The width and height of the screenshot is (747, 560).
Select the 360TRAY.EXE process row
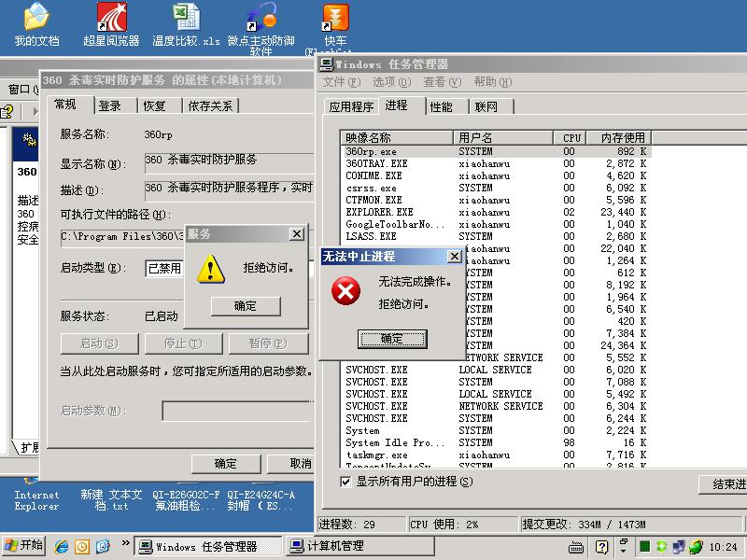coord(496,164)
